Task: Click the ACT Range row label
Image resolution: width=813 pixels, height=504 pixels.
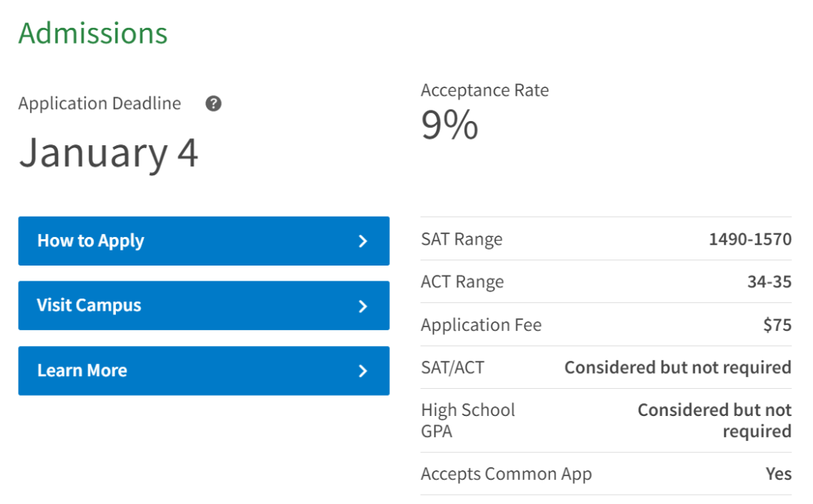Action: pyautogui.click(x=462, y=282)
